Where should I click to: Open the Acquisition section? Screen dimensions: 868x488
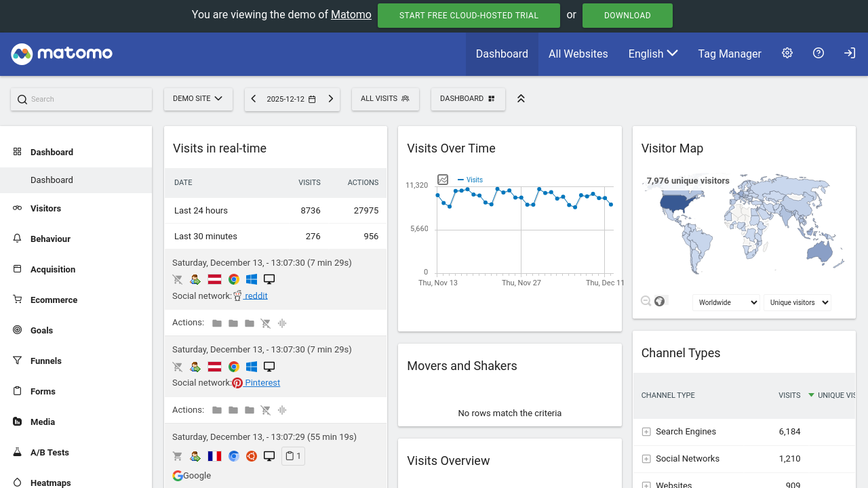(x=54, y=269)
